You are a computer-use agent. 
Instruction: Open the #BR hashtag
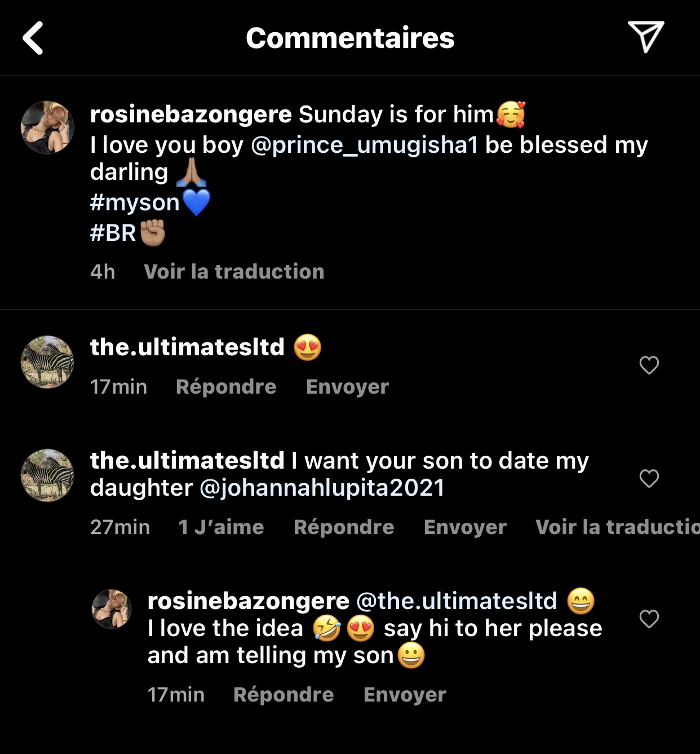(x=113, y=233)
